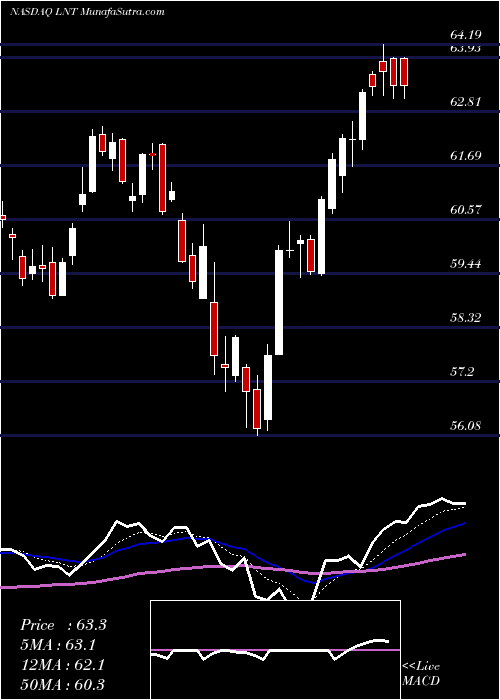This screenshot has width=500, height=700.
Task: Click the 64.19 price level label
Action: tap(466, 34)
